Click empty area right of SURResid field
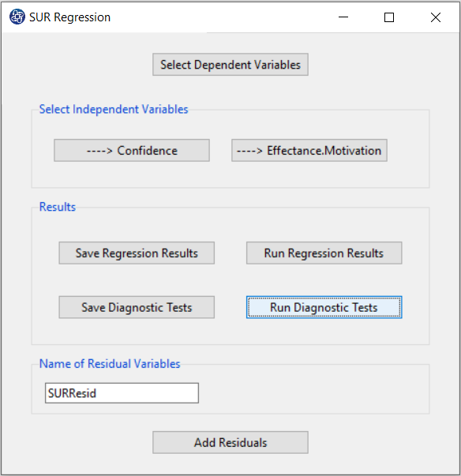The width and height of the screenshot is (461, 476). point(313,393)
